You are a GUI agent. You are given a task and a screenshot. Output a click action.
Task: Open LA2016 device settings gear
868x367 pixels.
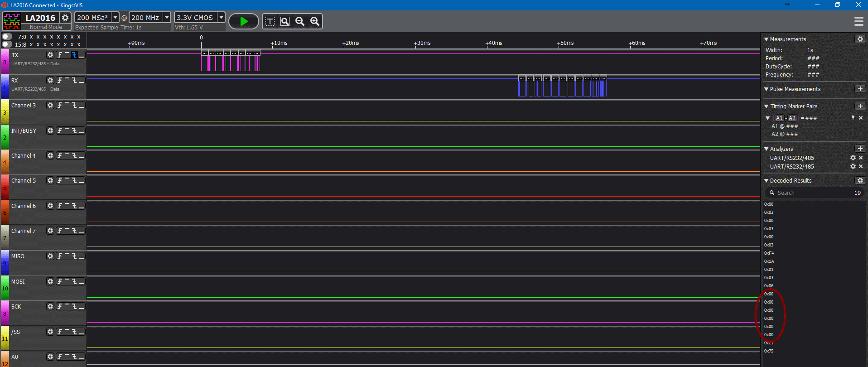pyautogui.click(x=66, y=18)
